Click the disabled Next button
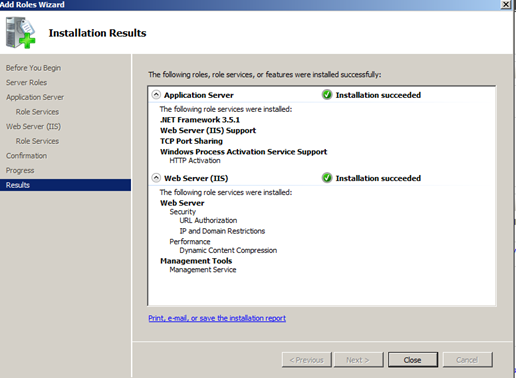 358,360
